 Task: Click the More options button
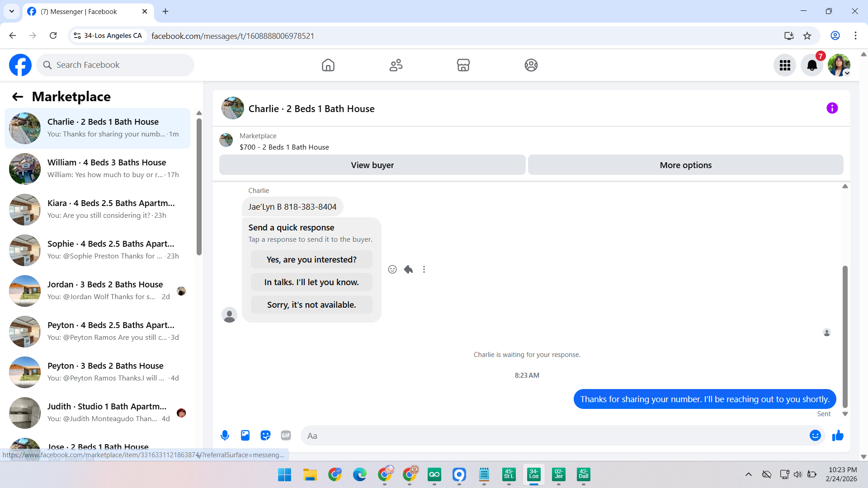tap(685, 165)
